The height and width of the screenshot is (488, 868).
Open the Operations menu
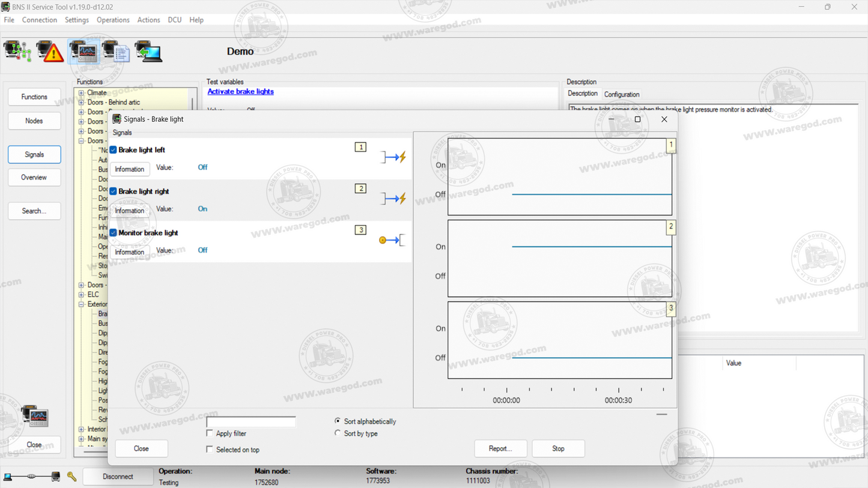pos(113,20)
